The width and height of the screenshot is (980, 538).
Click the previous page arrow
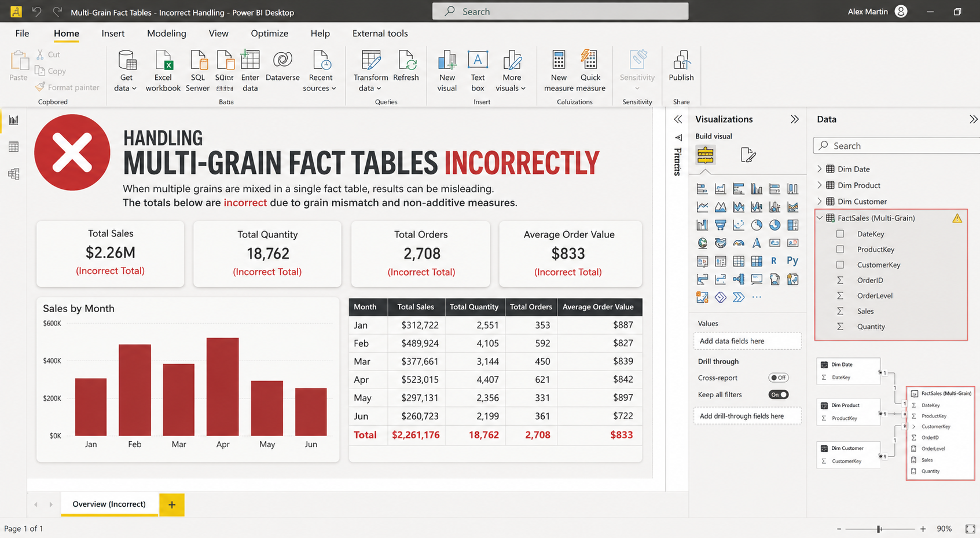pyautogui.click(x=36, y=504)
